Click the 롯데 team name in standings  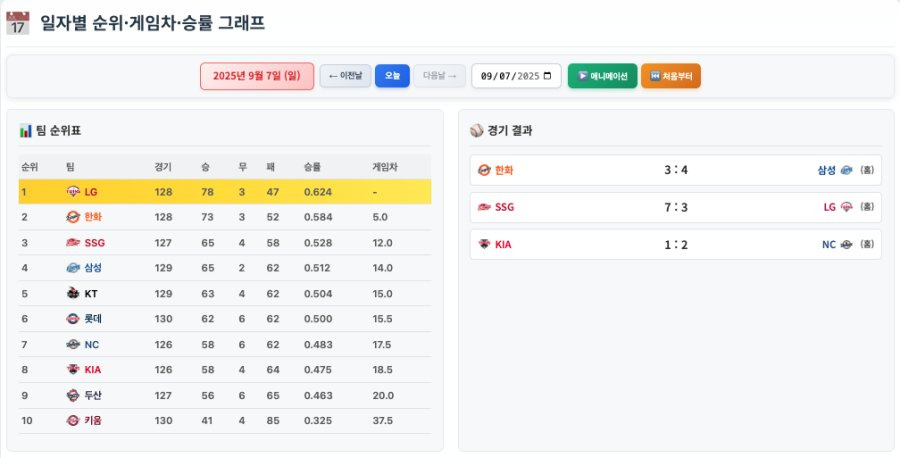(93, 319)
